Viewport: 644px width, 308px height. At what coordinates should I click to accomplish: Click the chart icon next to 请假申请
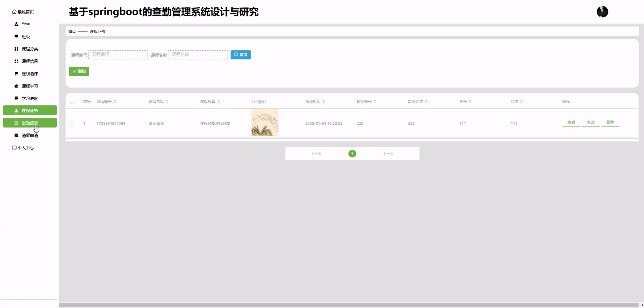tap(16, 136)
